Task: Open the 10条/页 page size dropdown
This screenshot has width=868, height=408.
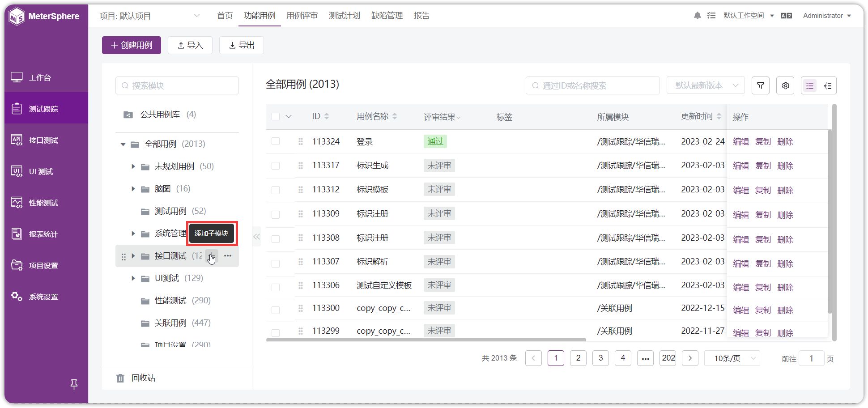Action: point(732,358)
